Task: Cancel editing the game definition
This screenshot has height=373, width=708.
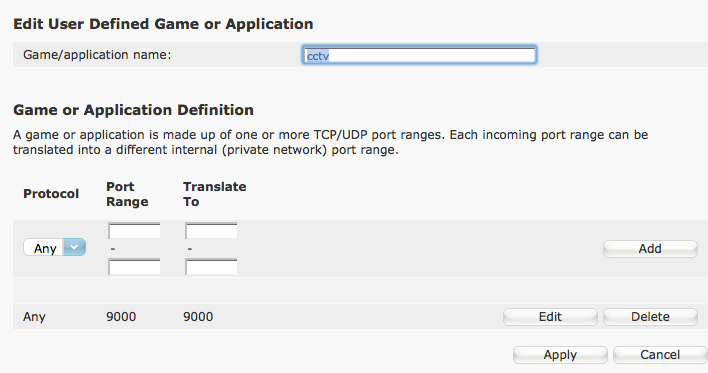Action: (660, 354)
